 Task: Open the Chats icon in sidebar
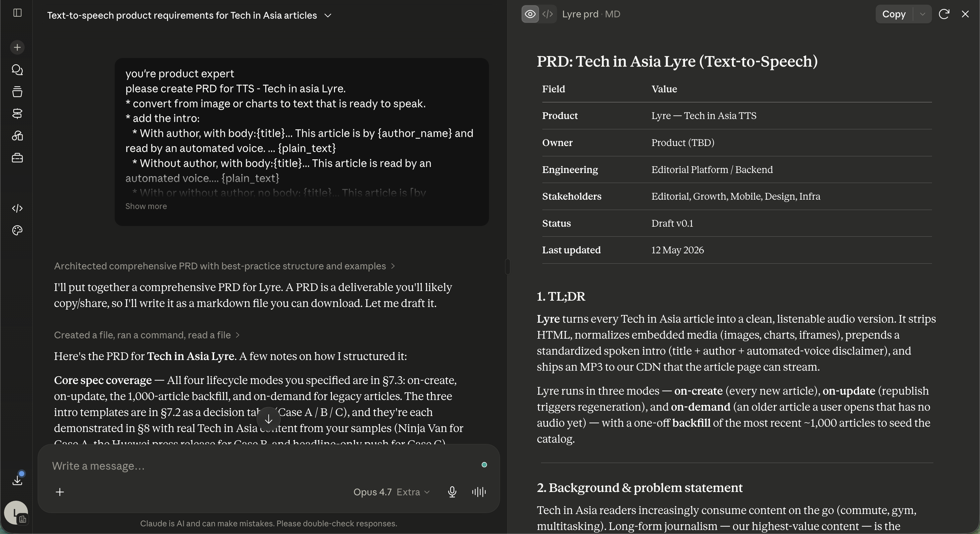[x=17, y=70]
